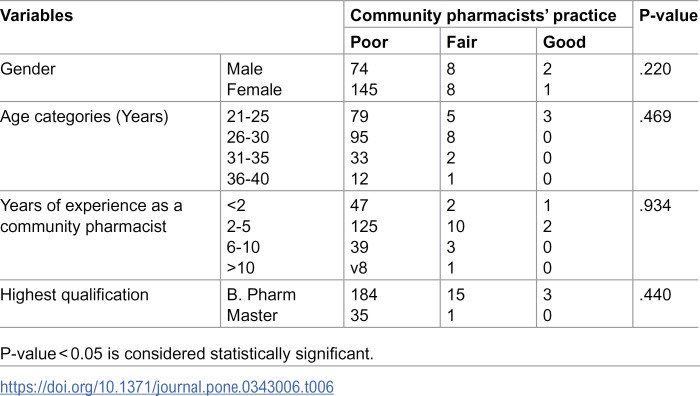This screenshot has width=700, height=396.
Task: Click the Gender P-value .220
Action: (x=655, y=69)
